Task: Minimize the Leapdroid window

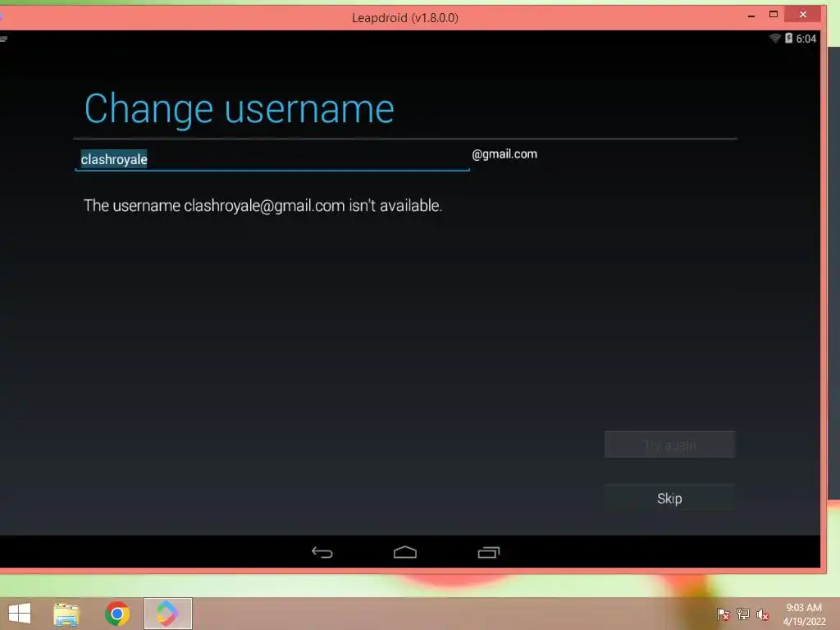Action: [751, 15]
